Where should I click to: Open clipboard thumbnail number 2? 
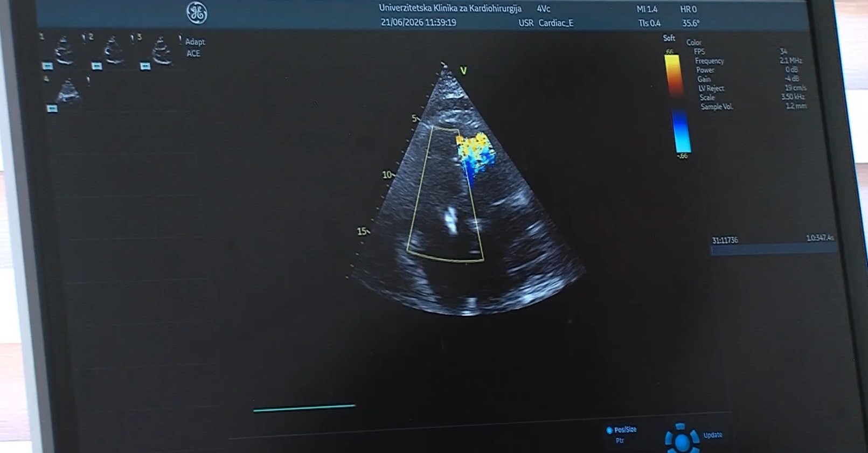pos(113,51)
